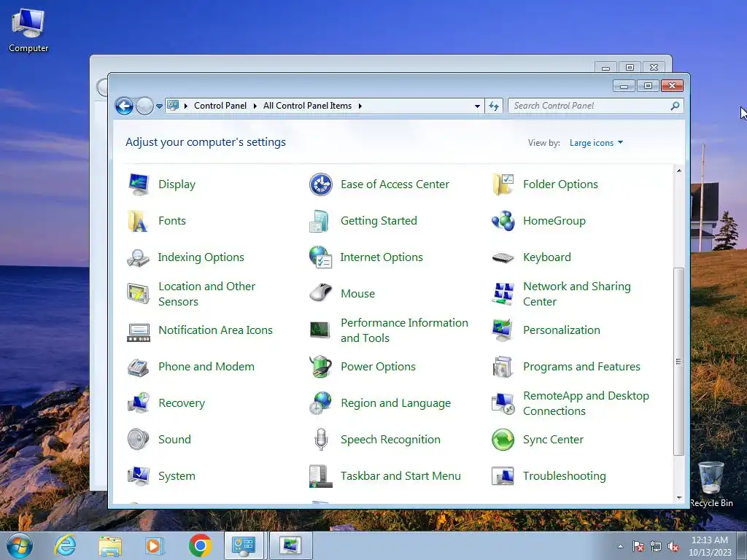Open the Windows Start button
The width and height of the screenshot is (747, 560).
point(20,546)
